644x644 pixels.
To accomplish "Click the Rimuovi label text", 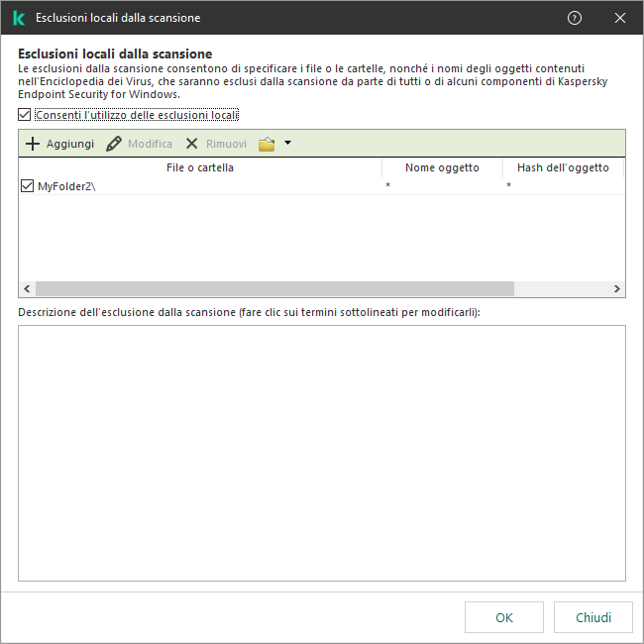I will click(226, 144).
